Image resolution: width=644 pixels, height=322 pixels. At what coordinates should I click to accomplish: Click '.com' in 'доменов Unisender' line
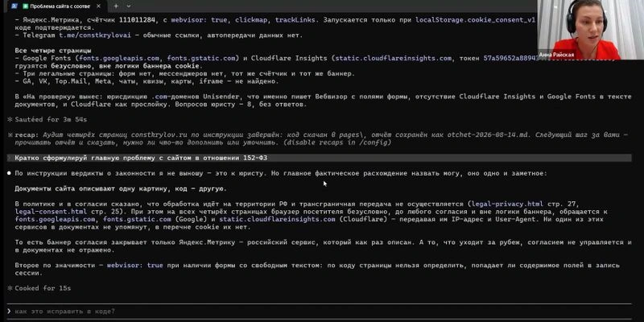[159, 97]
